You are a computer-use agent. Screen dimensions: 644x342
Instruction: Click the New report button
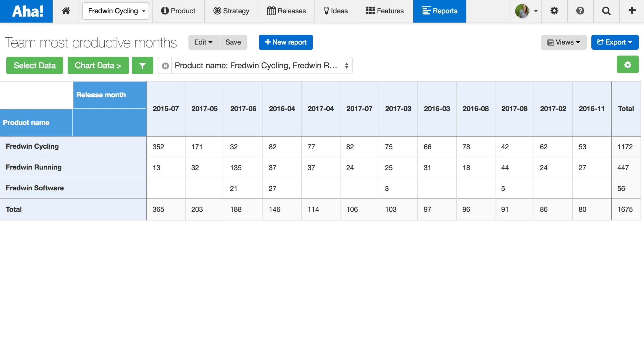coord(286,42)
